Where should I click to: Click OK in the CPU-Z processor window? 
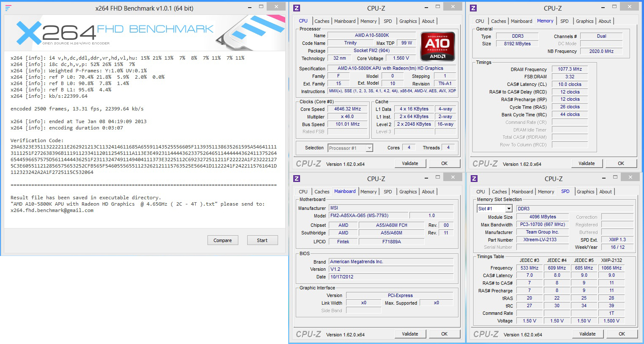pos(445,163)
